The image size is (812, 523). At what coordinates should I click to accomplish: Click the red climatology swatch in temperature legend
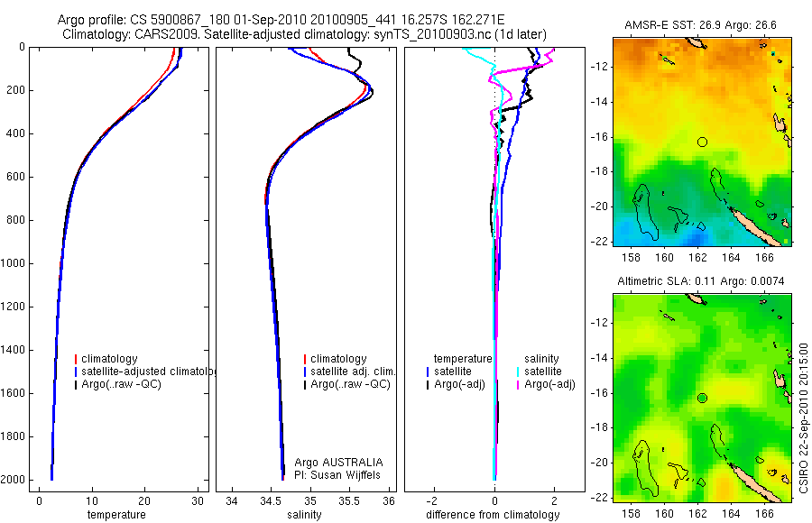click(x=76, y=359)
